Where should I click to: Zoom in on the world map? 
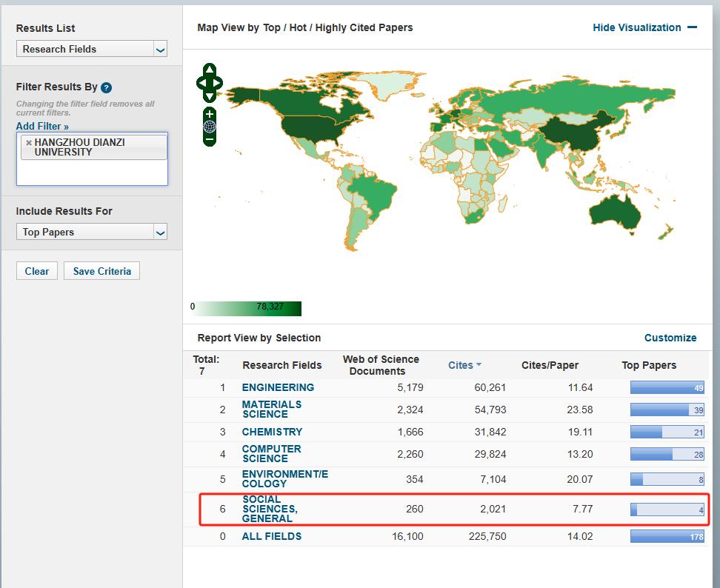tap(210, 113)
